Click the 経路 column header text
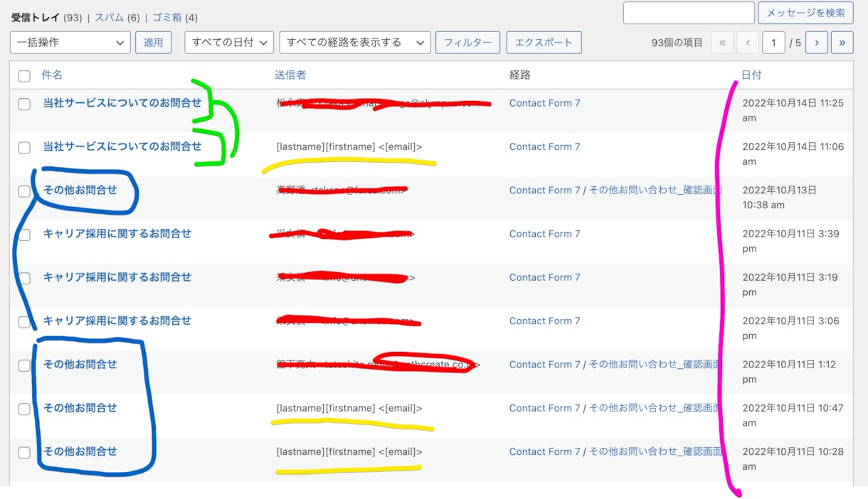This screenshot has height=499, width=868. (x=520, y=75)
